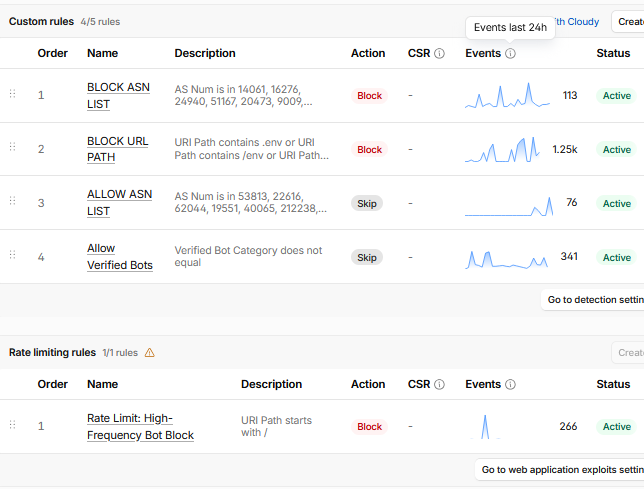Open Rate Limit: High-Frequency Bot Block rule
Image resolution: width=644 pixels, height=489 pixels.
[x=140, y=427]
